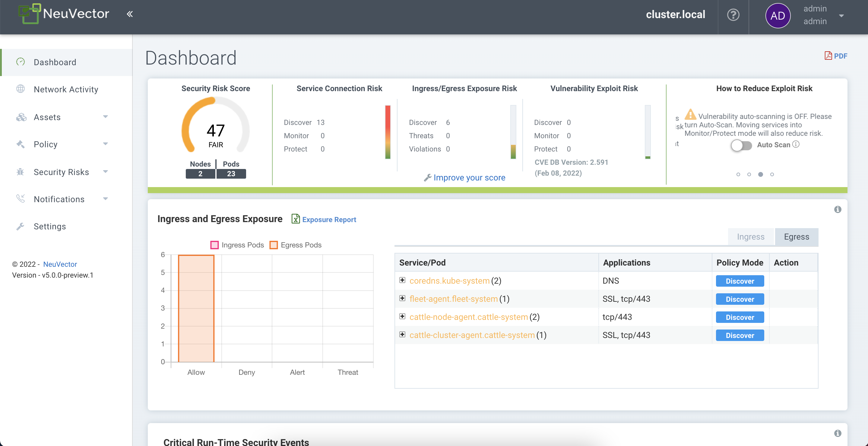Viewport: 868px width, 446px height.
Task: Open admin user dropdown arrow
Action: pos(841,15)
